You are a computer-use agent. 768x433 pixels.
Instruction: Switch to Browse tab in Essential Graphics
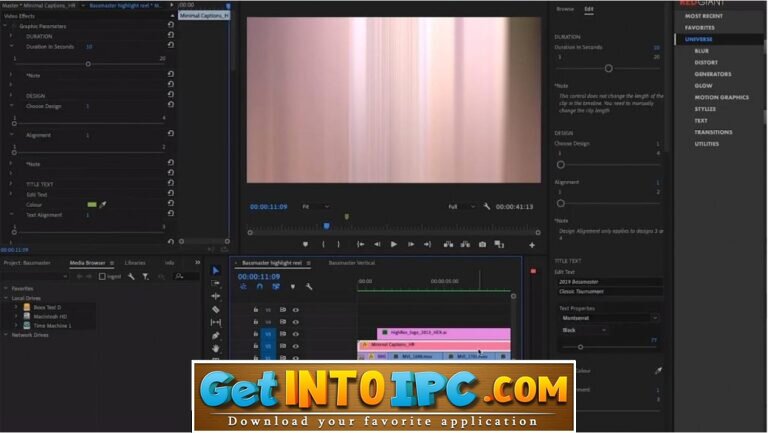click(x=565, y=9)
